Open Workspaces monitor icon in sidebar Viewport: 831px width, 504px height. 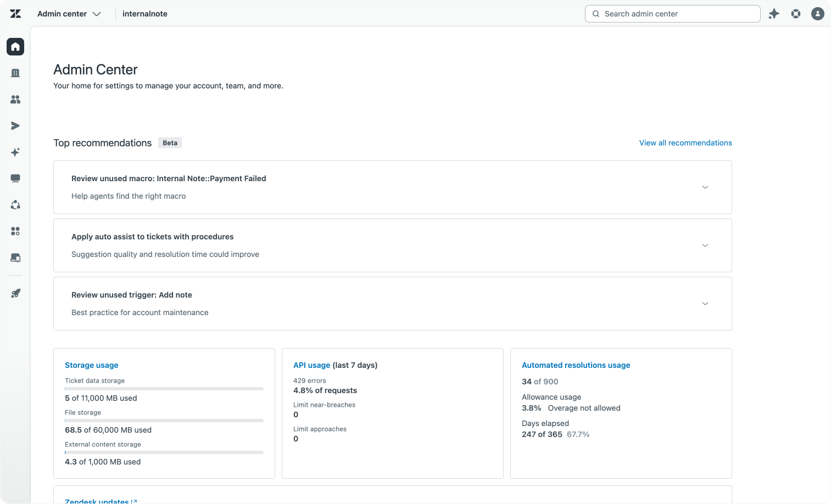(15, 178)
